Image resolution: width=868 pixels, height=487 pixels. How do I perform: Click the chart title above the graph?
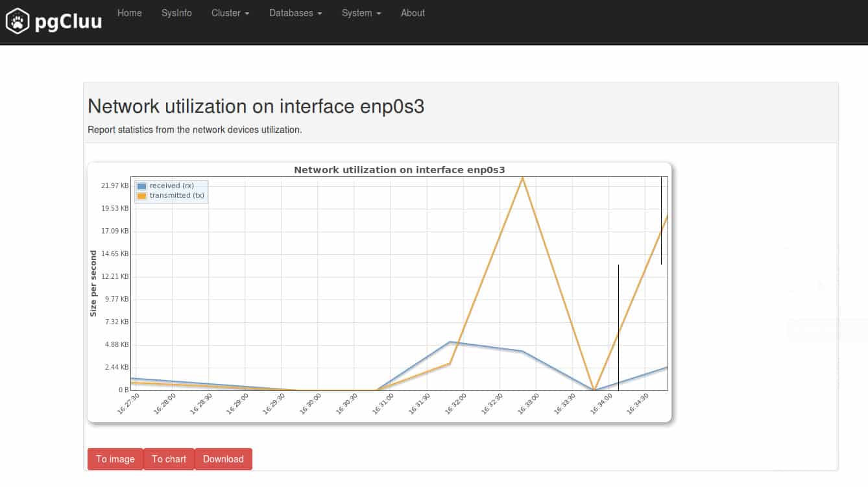(x=399, y=170)
